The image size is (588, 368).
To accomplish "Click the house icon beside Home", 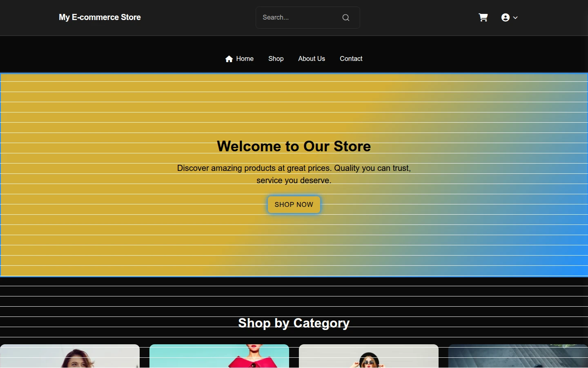I will (x=229, y=59).
